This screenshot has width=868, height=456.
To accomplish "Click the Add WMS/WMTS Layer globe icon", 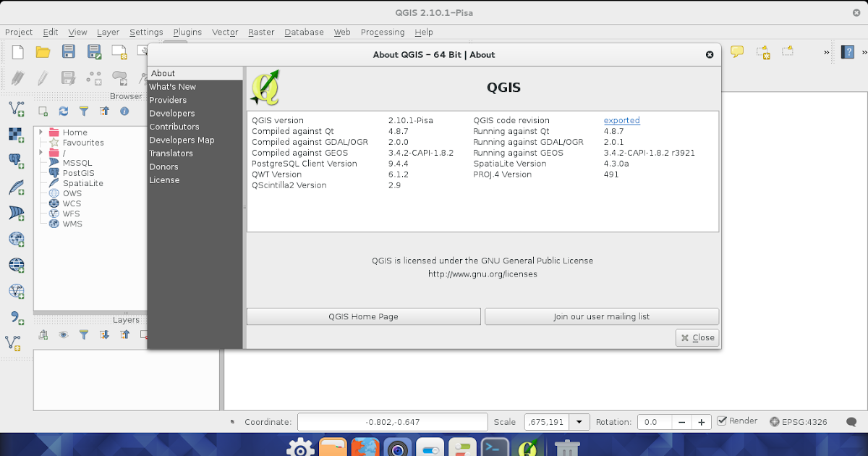I will click(x=16, y=239).
